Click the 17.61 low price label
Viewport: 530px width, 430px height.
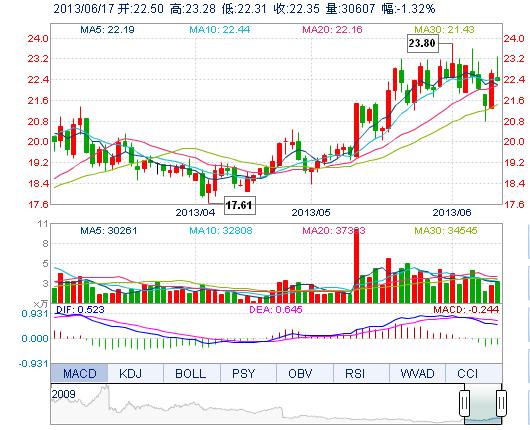coord(240,205)
